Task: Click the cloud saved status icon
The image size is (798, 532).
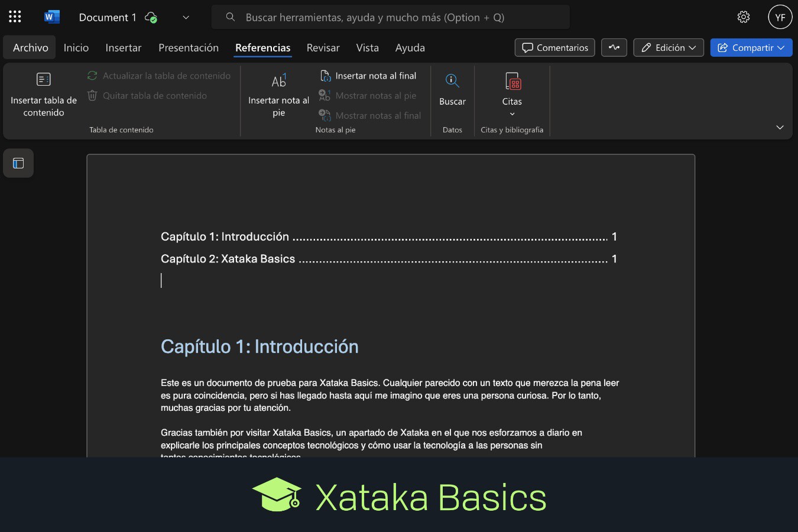Action: [151, 18]
